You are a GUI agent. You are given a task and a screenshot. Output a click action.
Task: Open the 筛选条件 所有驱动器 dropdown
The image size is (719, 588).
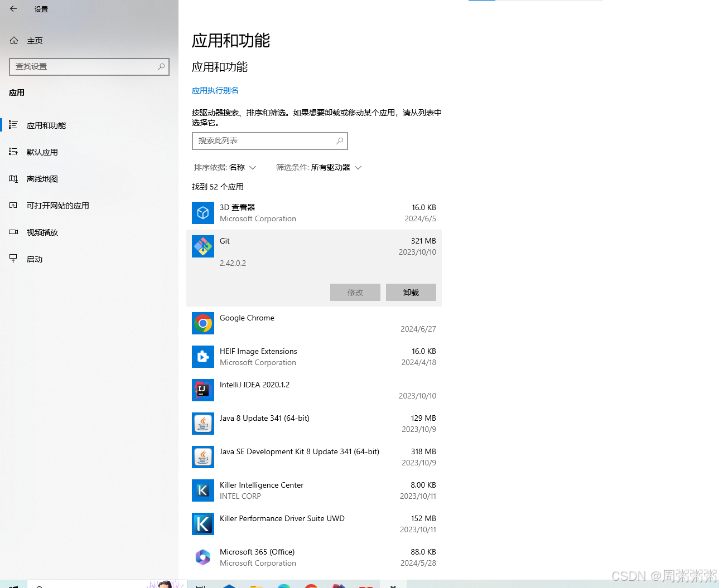(319, 167)
